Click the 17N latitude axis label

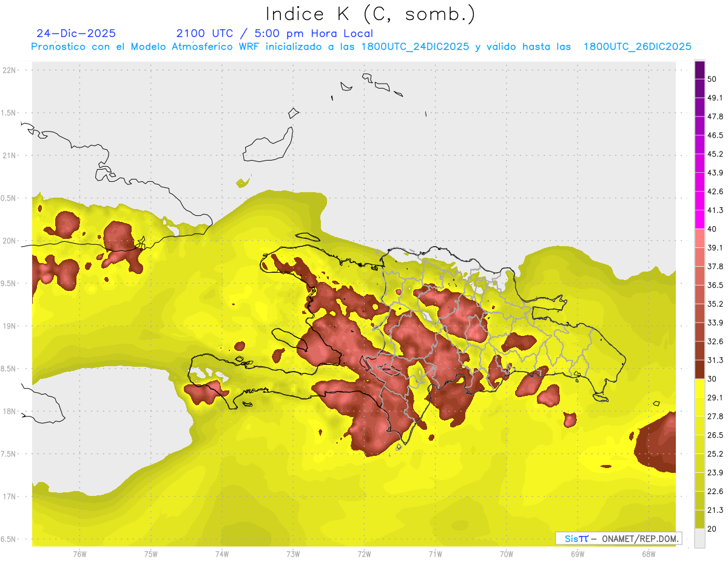pyautogui.click(x=10, y=497)
